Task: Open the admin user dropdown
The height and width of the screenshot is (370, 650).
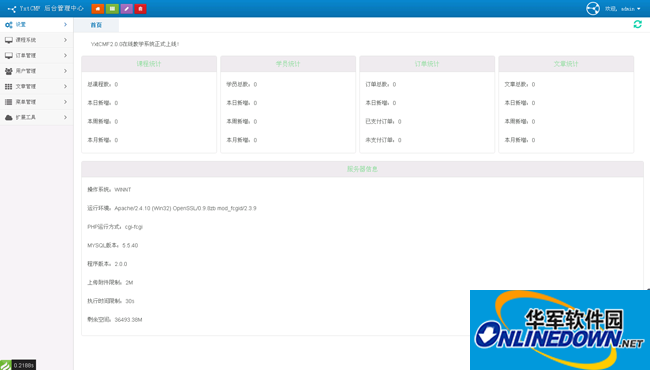Action: [623, 9]
